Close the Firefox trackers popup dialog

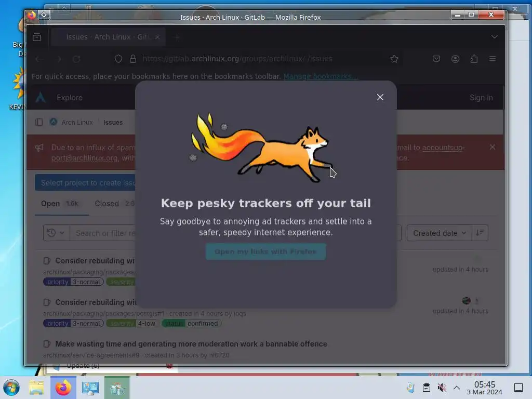pos(380,97)
